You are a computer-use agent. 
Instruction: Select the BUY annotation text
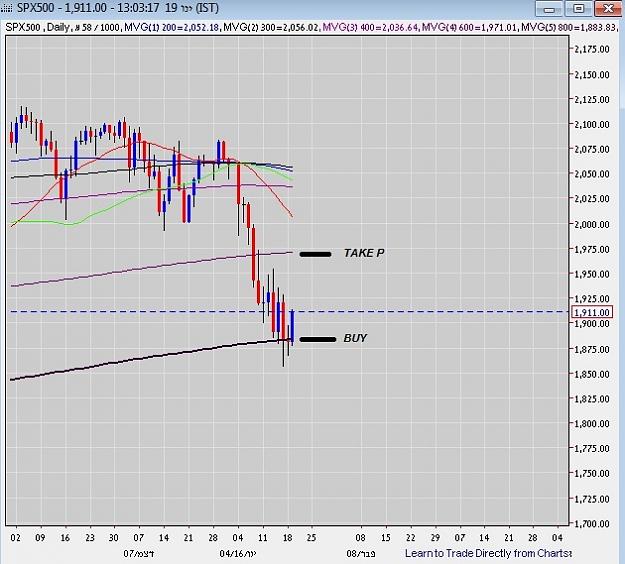tap(355, 338)
